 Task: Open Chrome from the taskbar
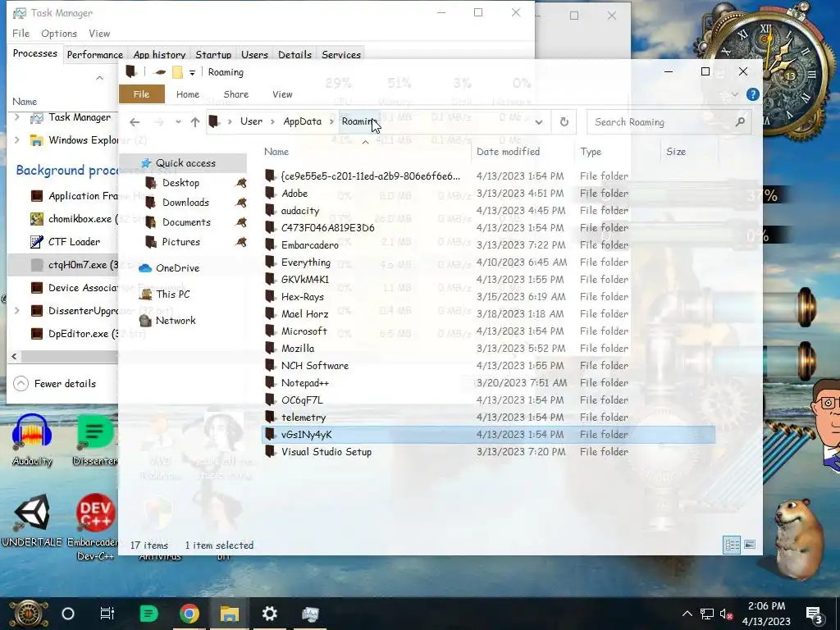189,614
